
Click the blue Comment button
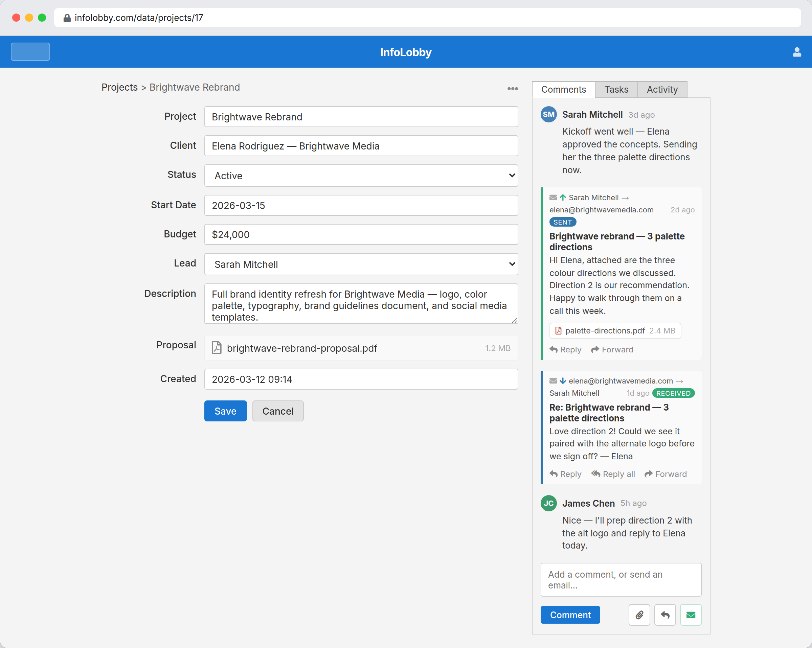570,615
